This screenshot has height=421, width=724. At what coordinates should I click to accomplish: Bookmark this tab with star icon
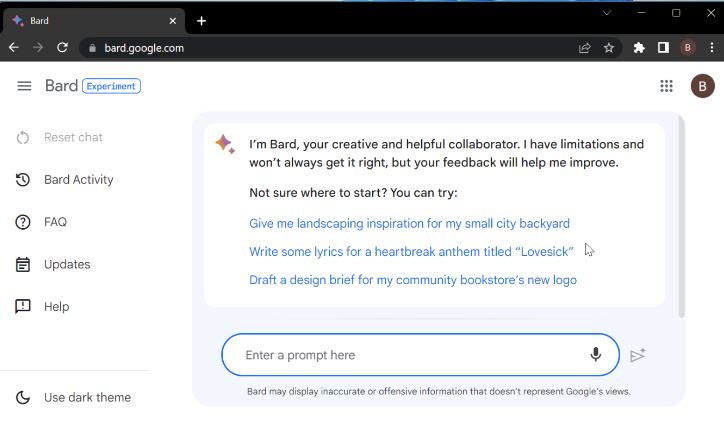[x=609, y=48]
